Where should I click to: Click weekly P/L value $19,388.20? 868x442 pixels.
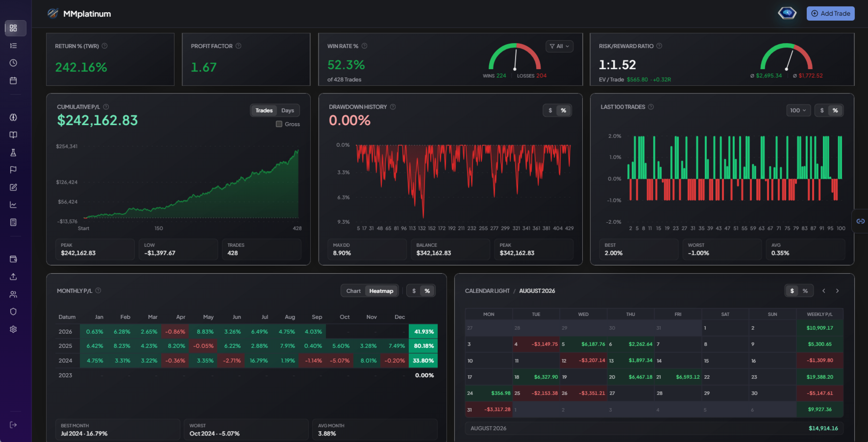819,377
